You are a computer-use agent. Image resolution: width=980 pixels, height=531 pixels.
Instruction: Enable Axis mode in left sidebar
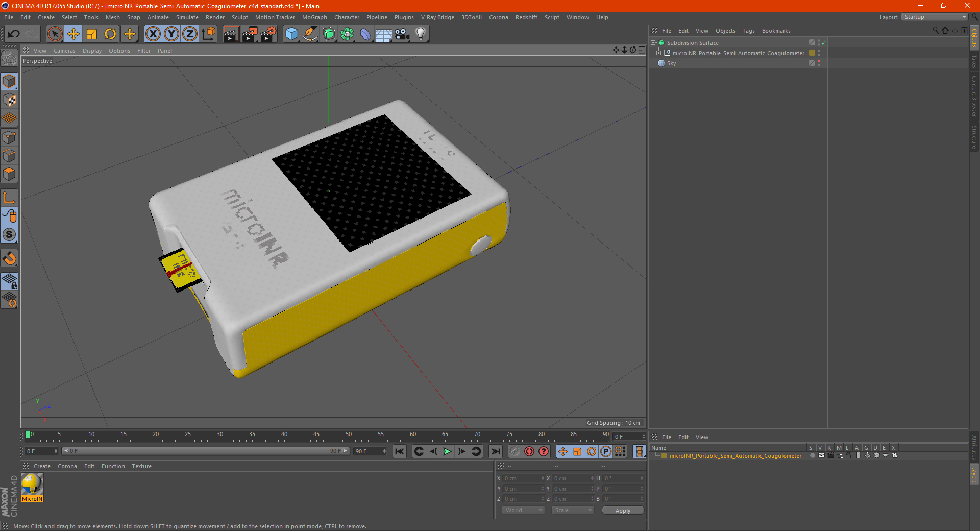click(x=9, y=198)
